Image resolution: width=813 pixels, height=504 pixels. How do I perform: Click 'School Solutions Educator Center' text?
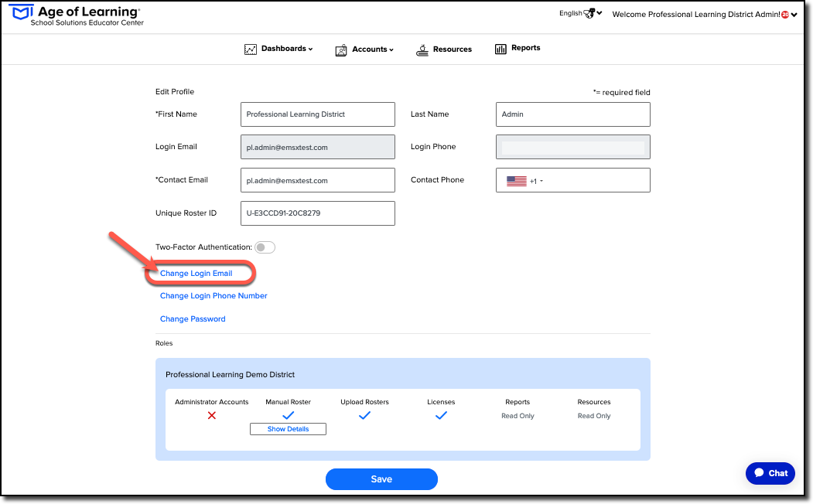pyautogui.click(x=87, y=22)
